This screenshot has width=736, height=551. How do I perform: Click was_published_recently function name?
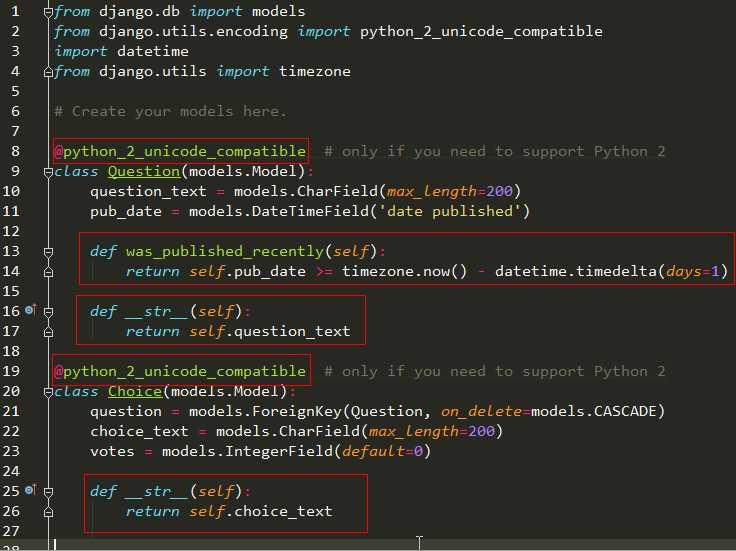click(x=225, y=252)
